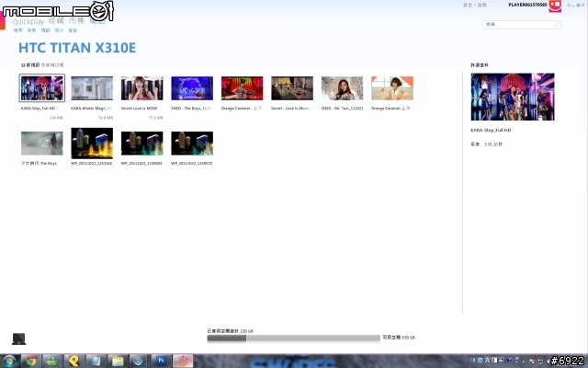588x368 pixels.
Task: Select last Orange Caramel video thumbnail in first row
Action: [392, 88]
